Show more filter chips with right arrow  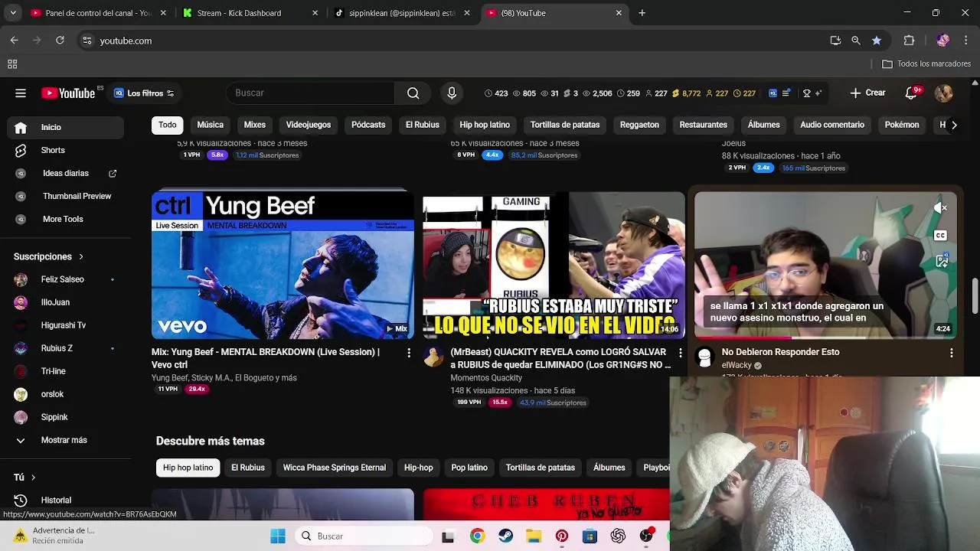[x=953, y=125]
